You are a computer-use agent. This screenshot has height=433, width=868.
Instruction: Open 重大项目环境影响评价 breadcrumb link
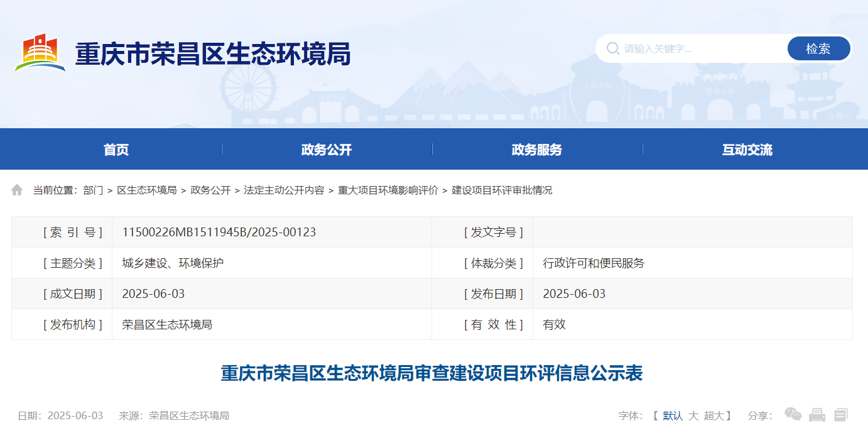pyautogui.click(x=388, y=190)
